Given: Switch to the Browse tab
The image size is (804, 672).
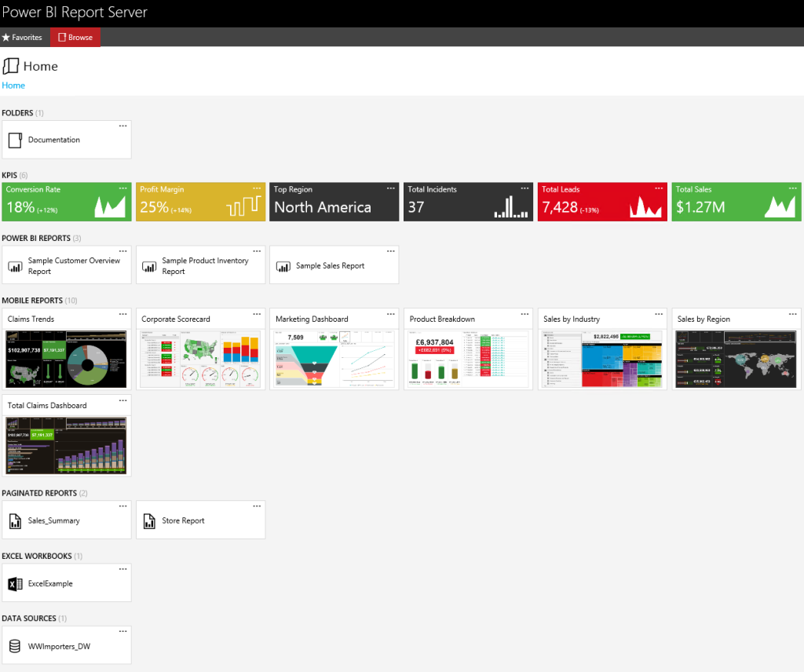Looking at the screenshot, I should [81, 37].
